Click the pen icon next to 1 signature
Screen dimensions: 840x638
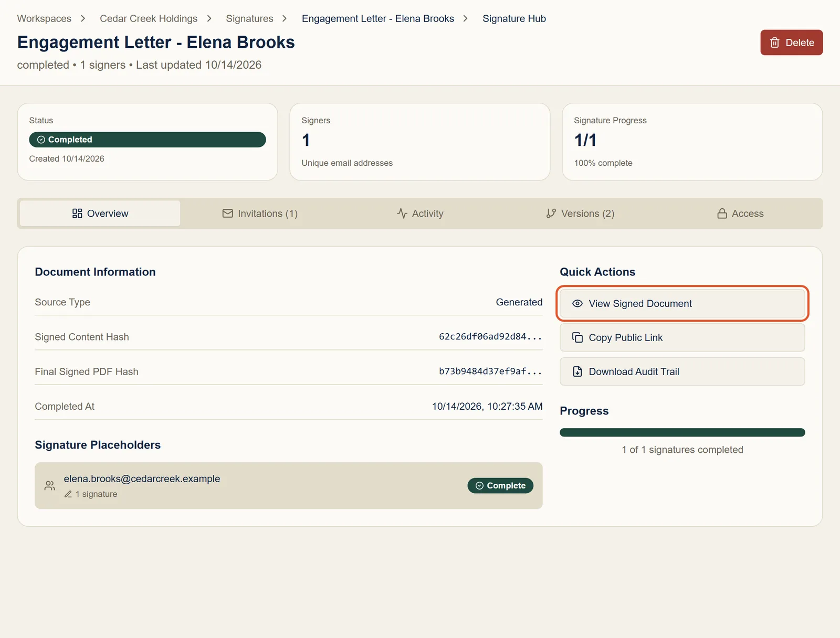pyautogui.click(x=68, y=494)
